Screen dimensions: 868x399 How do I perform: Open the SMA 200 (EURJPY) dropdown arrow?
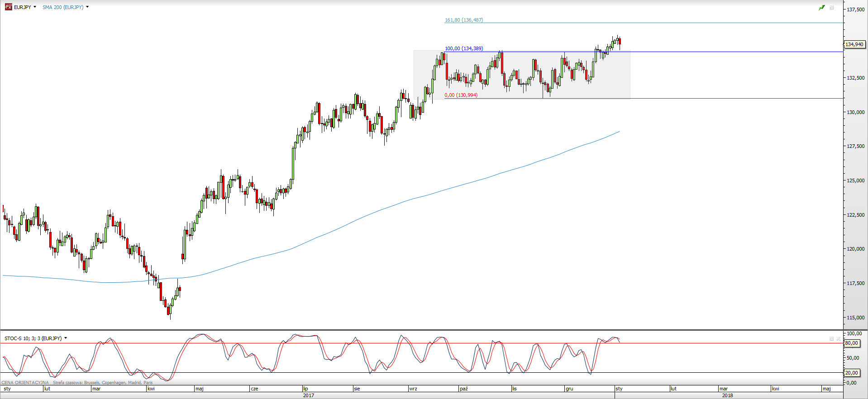click(x=87, y=7)
